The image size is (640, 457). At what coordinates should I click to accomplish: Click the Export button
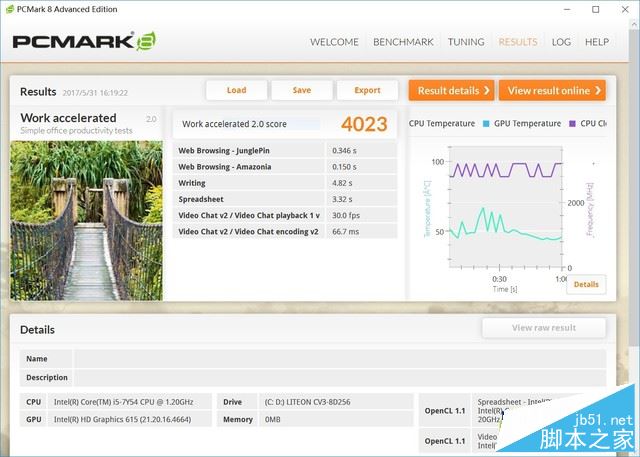pos(367,90)
